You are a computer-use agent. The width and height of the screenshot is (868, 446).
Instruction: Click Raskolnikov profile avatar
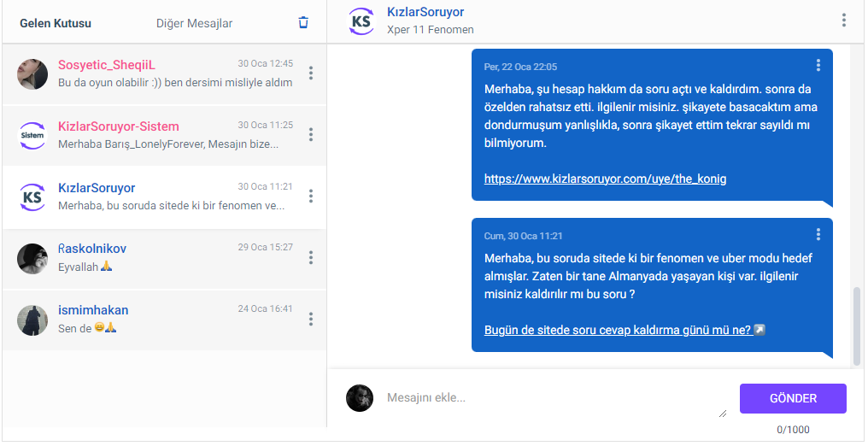32,258
